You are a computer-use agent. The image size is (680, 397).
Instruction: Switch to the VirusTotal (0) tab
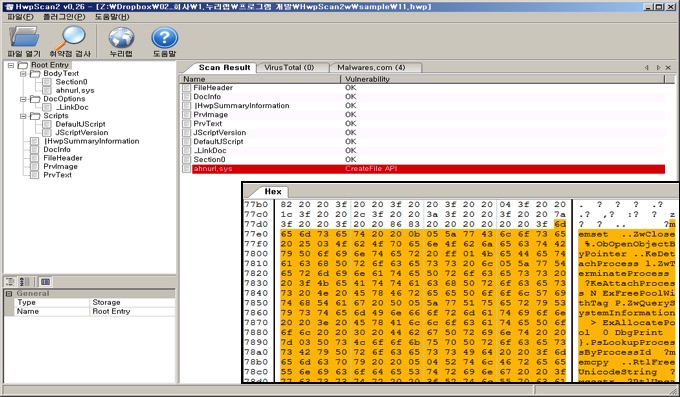[x=289, y=67]
